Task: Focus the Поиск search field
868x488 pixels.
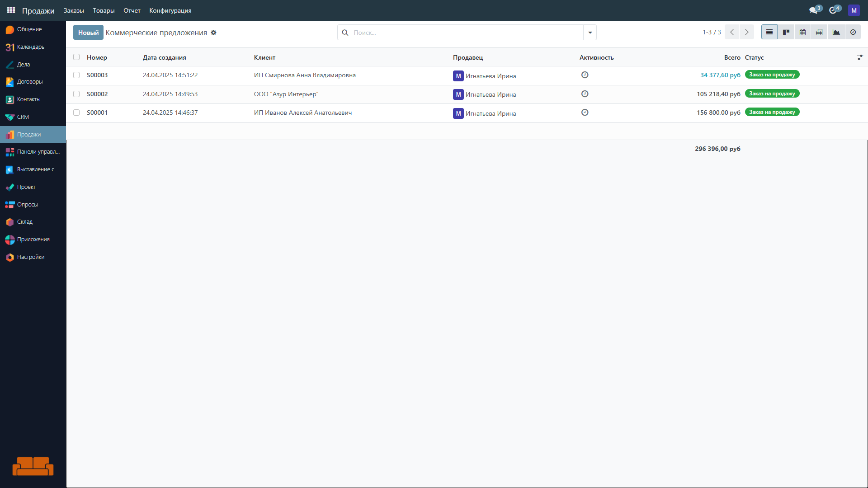Action: pyautogui.click(x=466, y=33)
